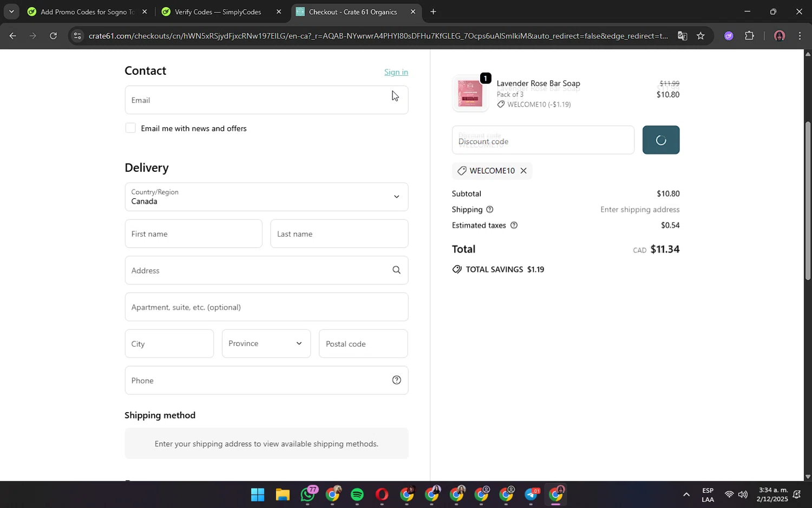The width and height of the screenshot is (812, 508).
Task: Open the Wi-Fi network tray icon
Action: tap(729, 494)
